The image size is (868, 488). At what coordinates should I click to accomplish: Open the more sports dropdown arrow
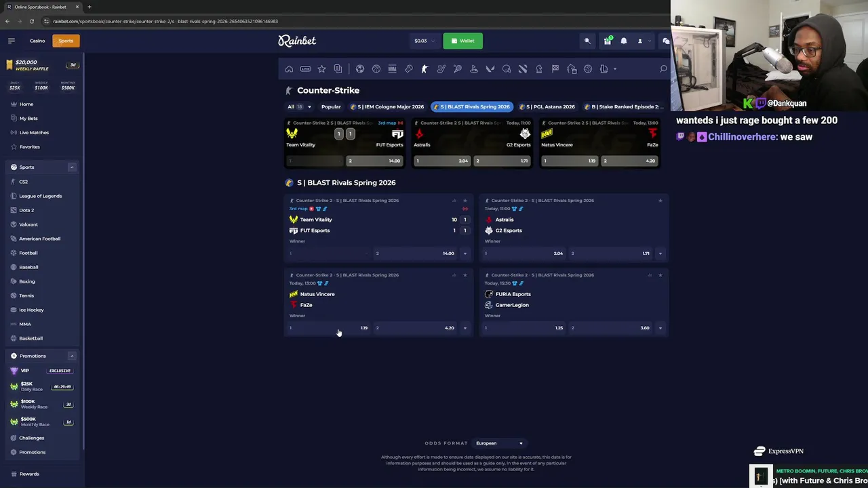(x=615, y=68)
